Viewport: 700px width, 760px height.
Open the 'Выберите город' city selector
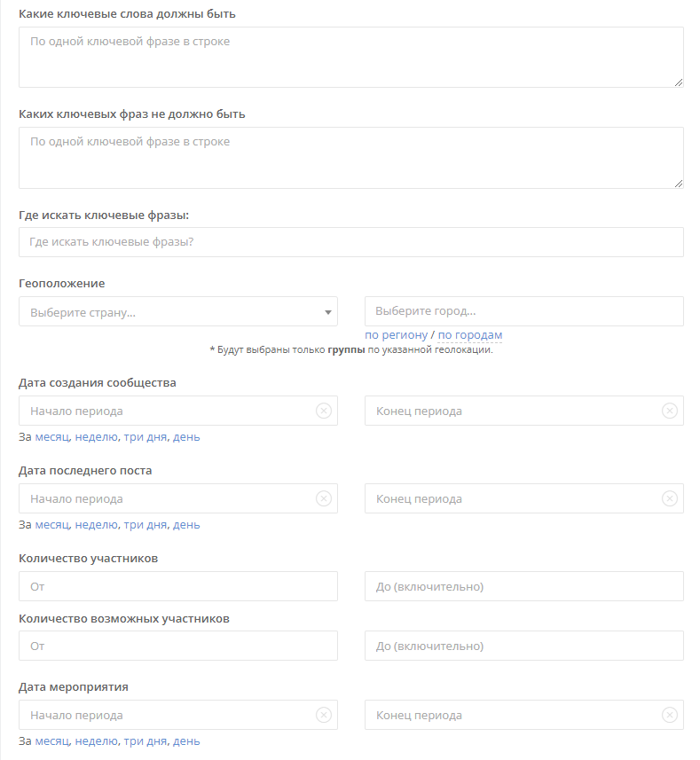pos(524,311)
